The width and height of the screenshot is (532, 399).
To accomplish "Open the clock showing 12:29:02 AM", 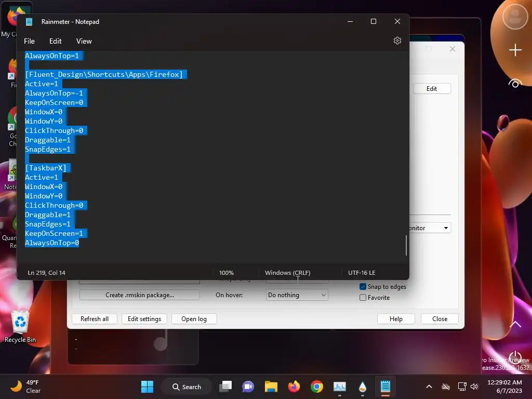I will 504,387.
